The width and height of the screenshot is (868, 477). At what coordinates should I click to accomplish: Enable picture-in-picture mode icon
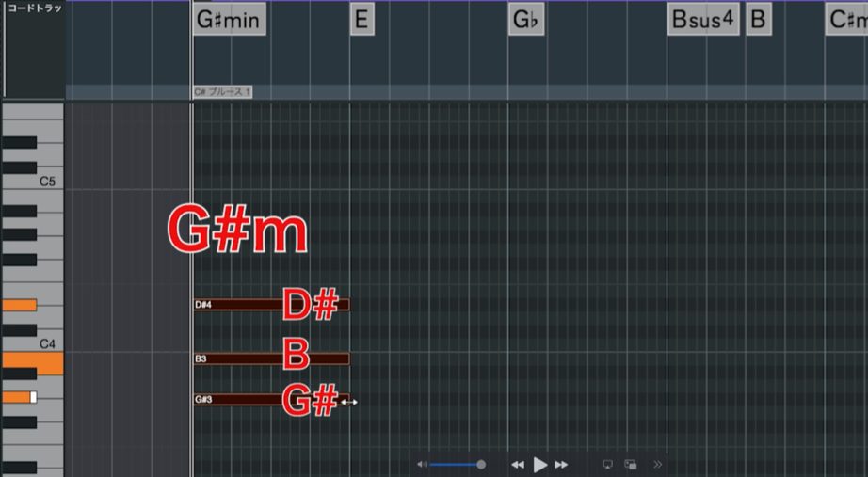[631, 465]
